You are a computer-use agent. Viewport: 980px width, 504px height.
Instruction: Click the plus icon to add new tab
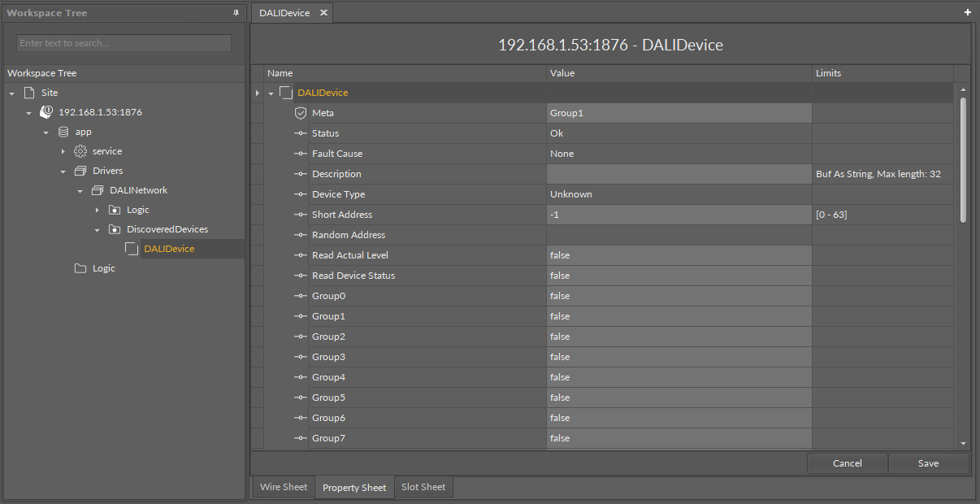point(967,12)
